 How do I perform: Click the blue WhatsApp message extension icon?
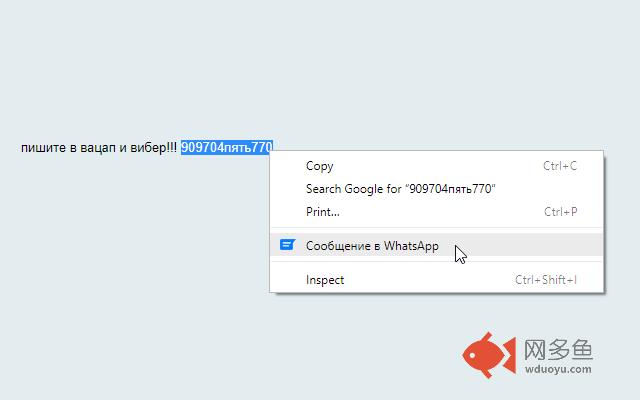tap(287, 245)
